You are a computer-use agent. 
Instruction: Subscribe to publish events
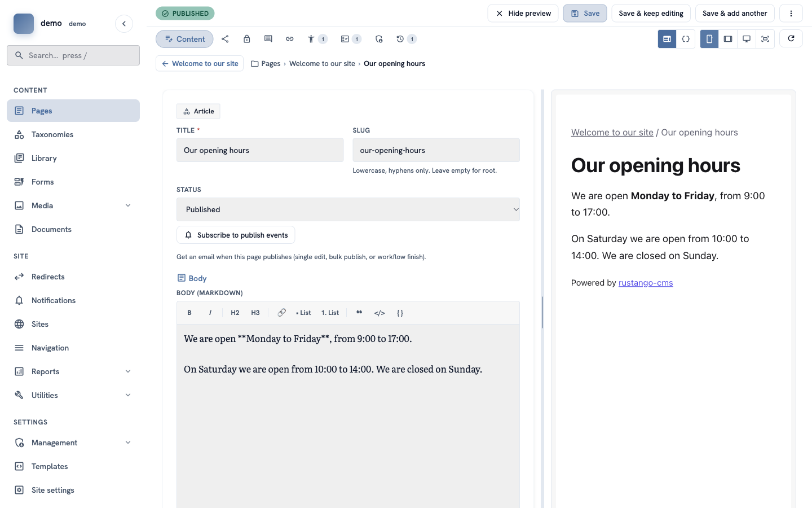236,235
